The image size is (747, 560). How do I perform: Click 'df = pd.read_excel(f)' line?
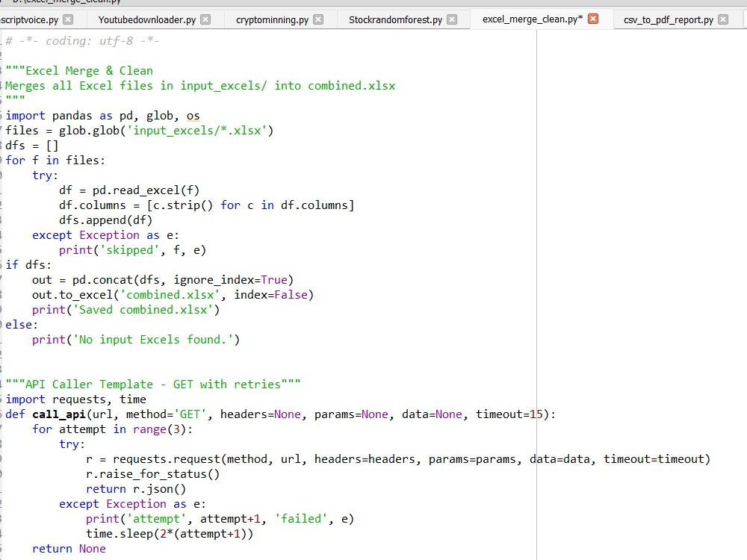click(x=129, y=190)
